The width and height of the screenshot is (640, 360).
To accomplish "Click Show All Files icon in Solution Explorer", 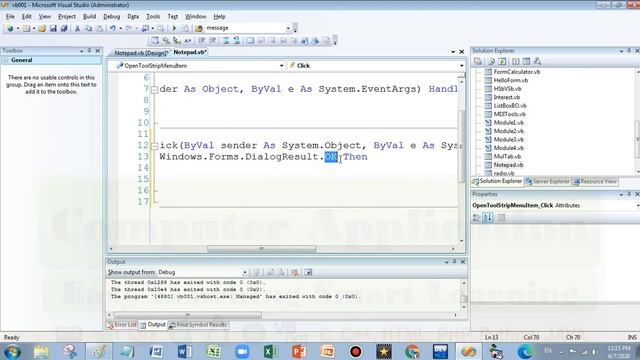I will (491, 61).
